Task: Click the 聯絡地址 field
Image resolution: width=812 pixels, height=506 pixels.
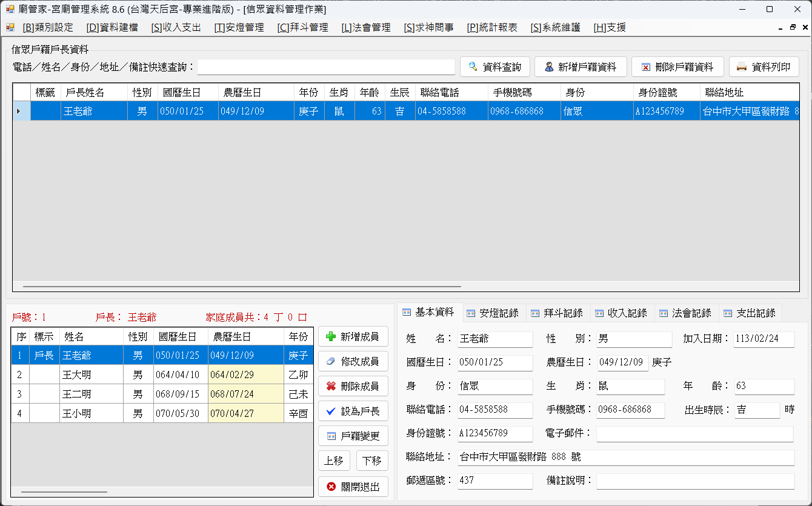Action: (626, 458)
